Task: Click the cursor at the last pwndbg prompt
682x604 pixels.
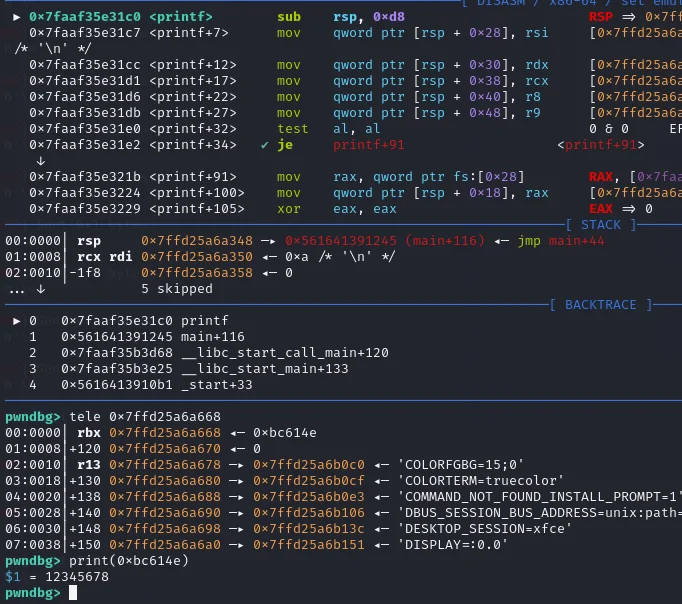Action: [72, 593]
